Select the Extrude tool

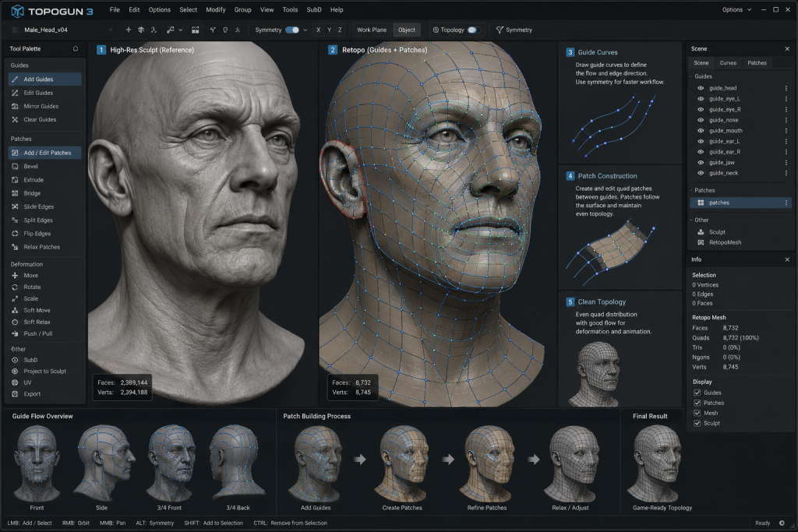tap(44, 180)
